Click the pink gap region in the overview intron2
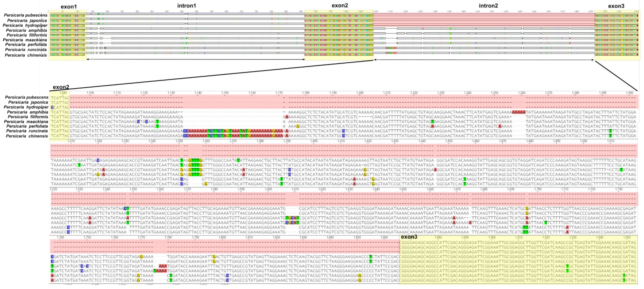The image size is (644, 289). (484, 20)
